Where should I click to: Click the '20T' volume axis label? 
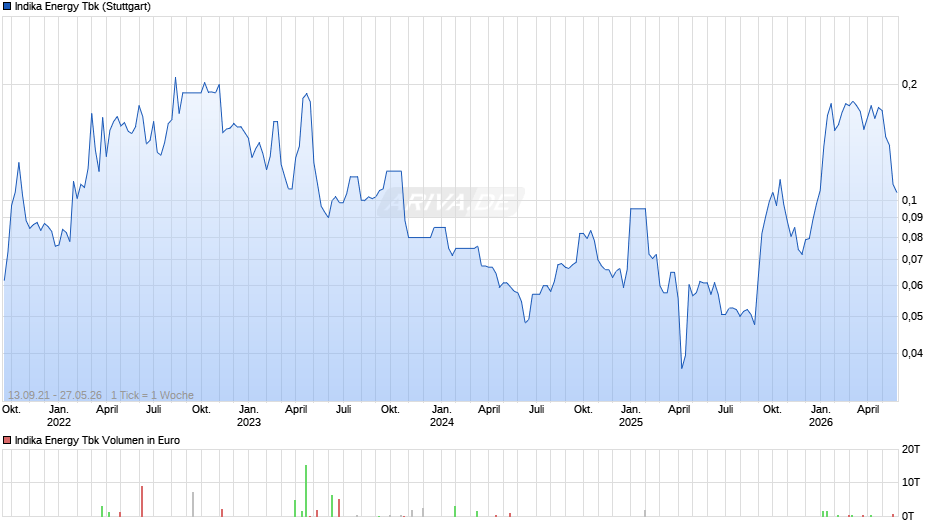tap(911, 449)
